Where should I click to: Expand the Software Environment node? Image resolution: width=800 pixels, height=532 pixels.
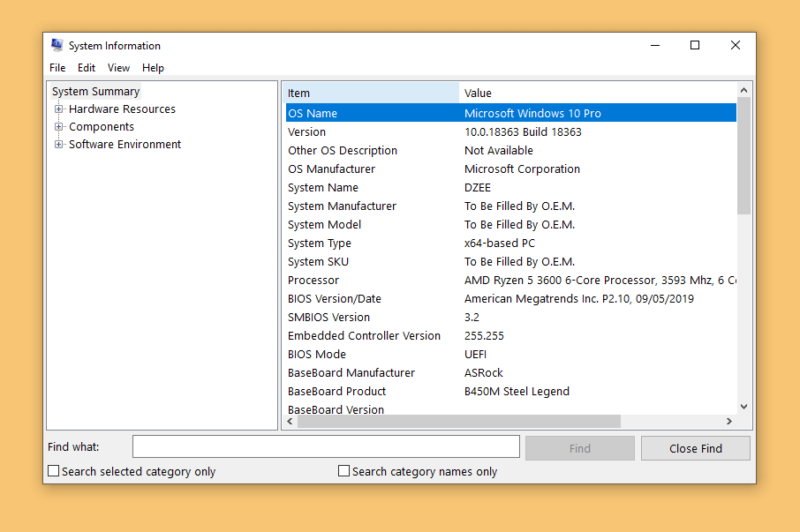(58, 145)
